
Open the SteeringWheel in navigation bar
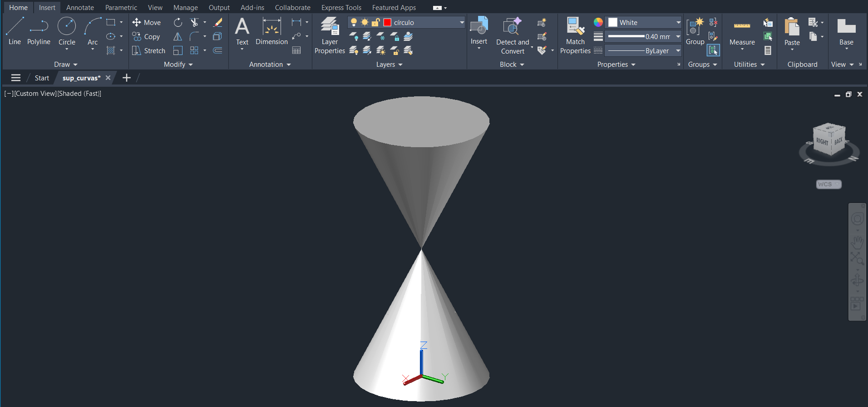857,219
